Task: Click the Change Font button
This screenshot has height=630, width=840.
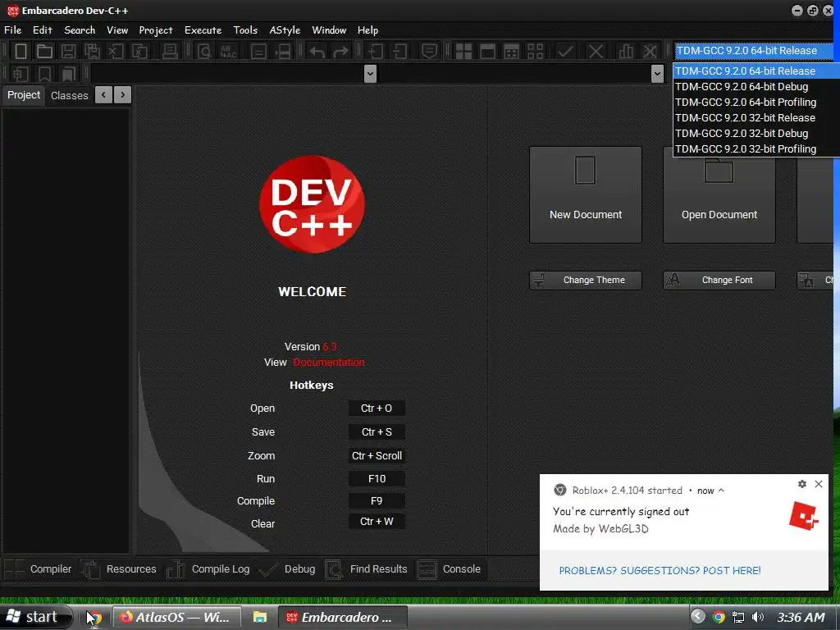Action: pyautogui.click(x=719, y=281)
